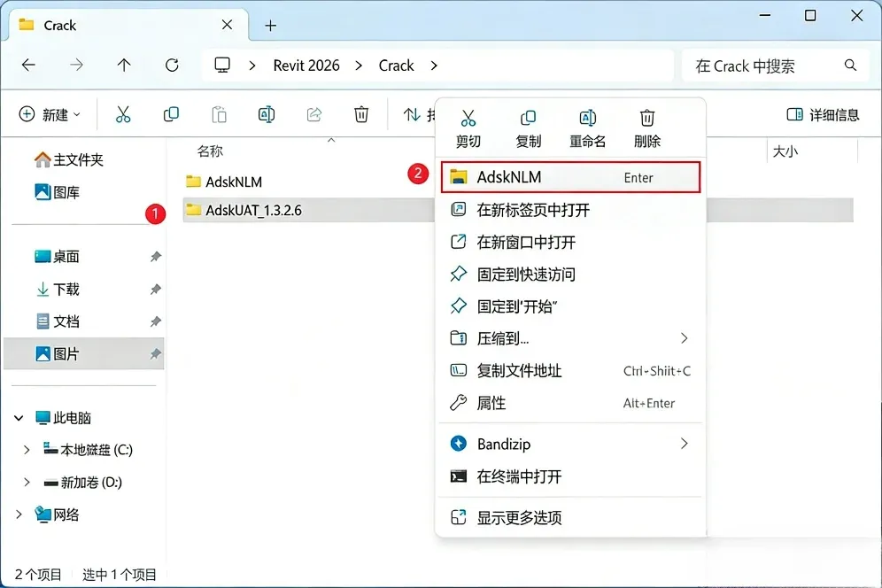Go back with the back arrow
Screen dimensions: 882x588
pyautogui.click(x=28, y=66)
